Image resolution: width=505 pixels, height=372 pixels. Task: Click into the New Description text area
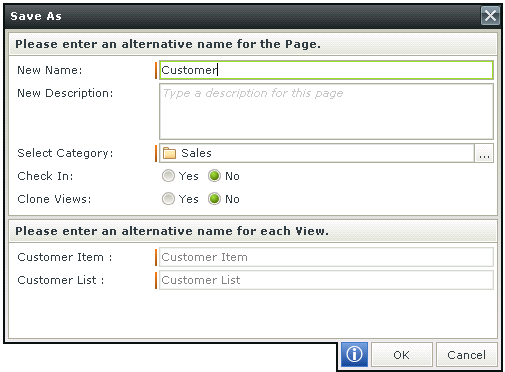pos(326,111)
